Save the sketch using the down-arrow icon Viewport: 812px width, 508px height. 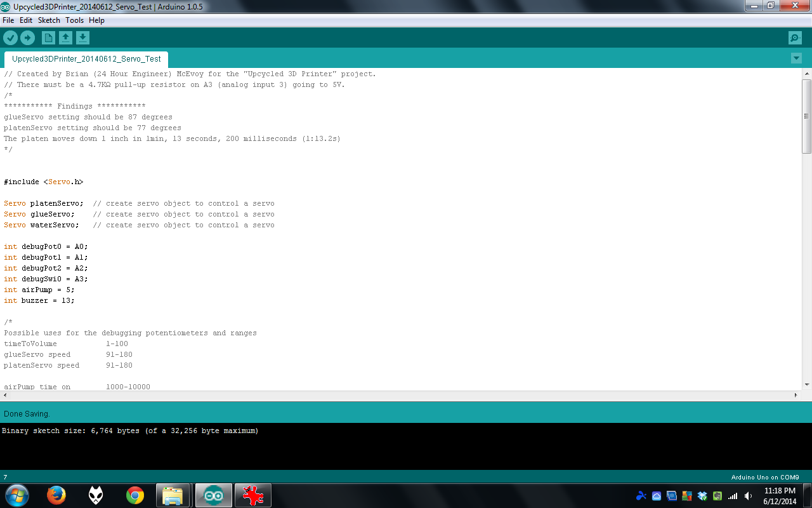tap(82, 38)
